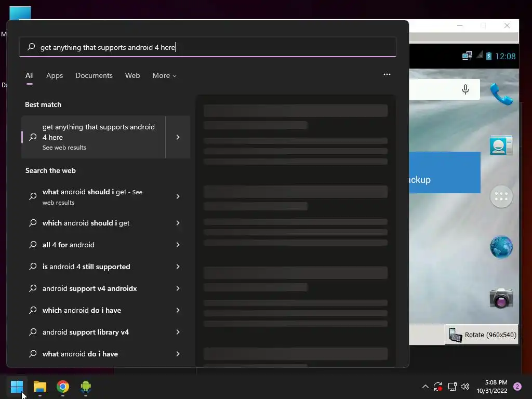Tap the emulator clock reading 12:08
The image size is (532, 399).
click(505, 56)
